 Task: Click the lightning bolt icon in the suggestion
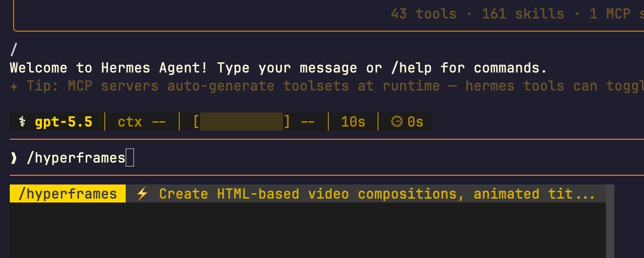[142, 194]
